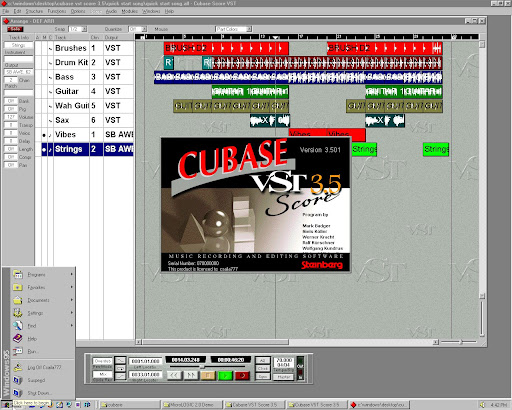The image size is (512, 410).
Task: Click the transport position slider handle
Action: point(201,367)
